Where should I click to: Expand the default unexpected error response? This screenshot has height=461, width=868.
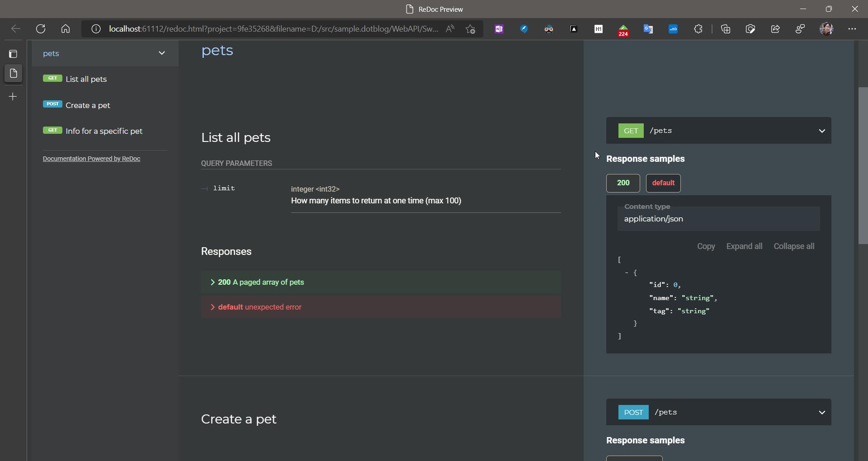pyautogui.click(x=381, y=307)
